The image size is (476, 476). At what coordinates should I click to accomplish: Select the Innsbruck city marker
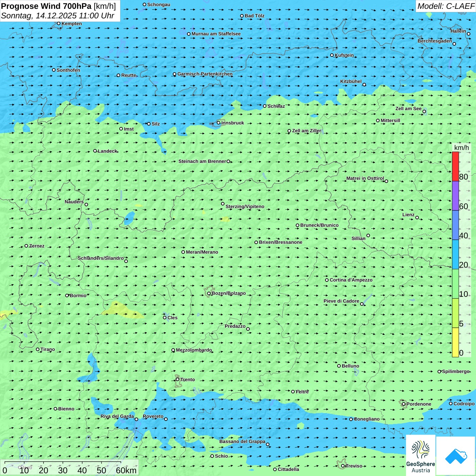click(219, 123)
